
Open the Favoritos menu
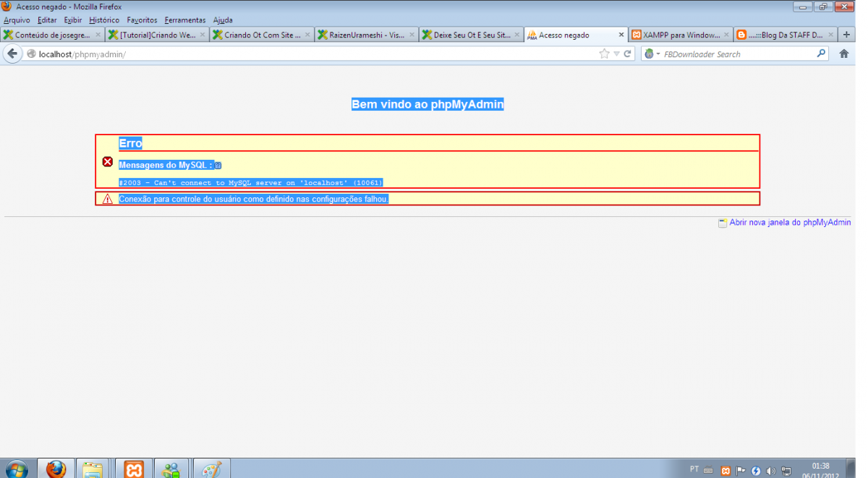coord(142,20)
